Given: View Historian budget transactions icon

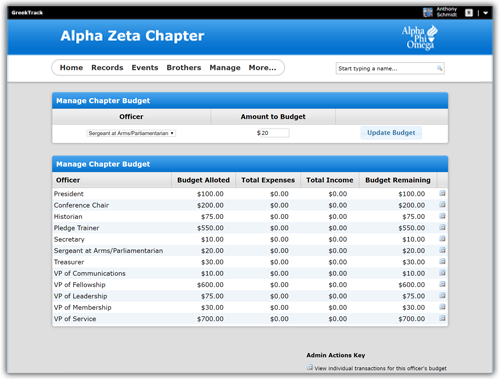Looking at the screenshot, I should coord(442,216).
